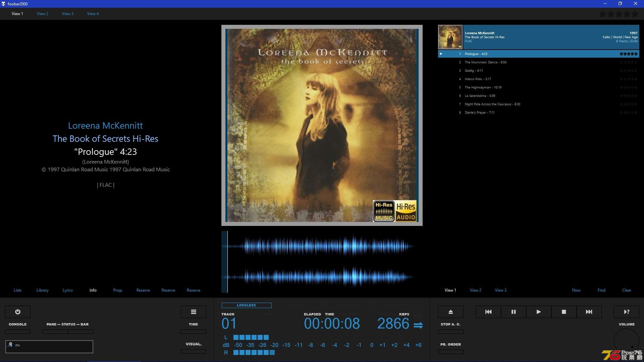The width and height of the screenshot is (644, 362).
Task: Click the top-right rating stars
Action: 619,14
